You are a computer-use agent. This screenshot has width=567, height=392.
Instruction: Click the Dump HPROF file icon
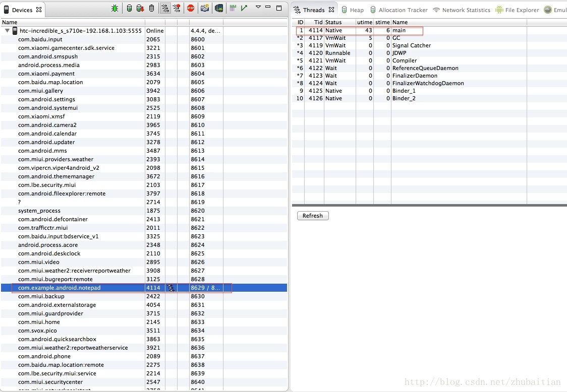(140, 8)
